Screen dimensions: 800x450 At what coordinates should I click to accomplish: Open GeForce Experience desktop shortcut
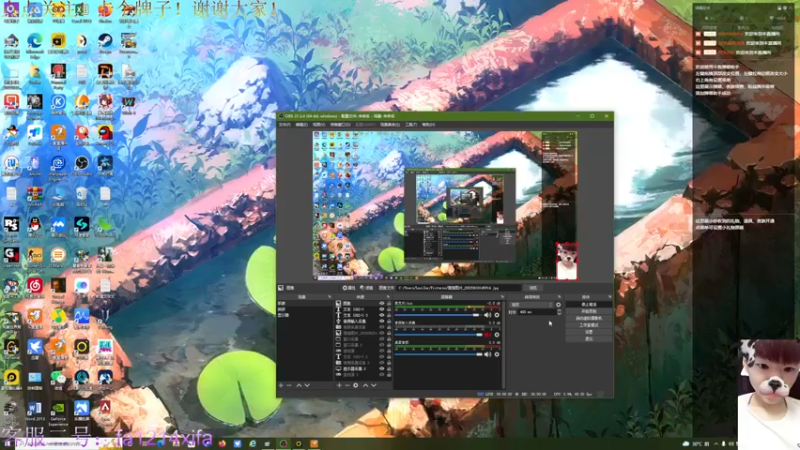pos(58,413)
